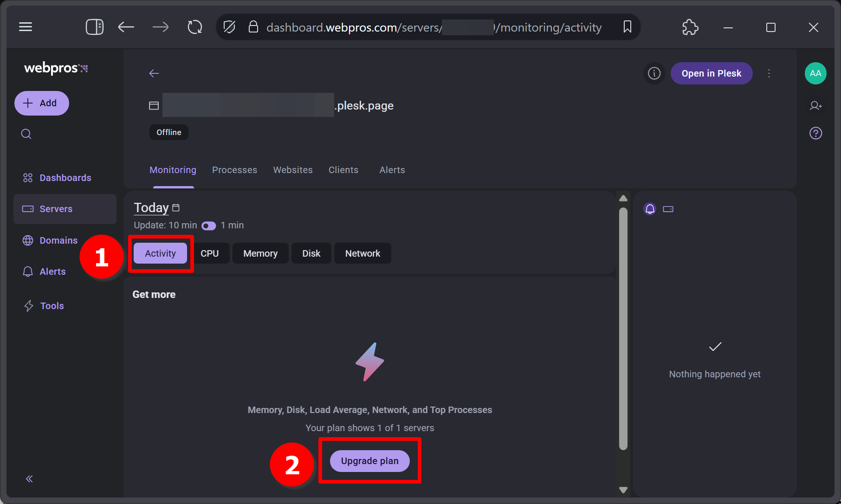The image size is (841, 504).
Task: Open the server info icon
Action: 654,73
